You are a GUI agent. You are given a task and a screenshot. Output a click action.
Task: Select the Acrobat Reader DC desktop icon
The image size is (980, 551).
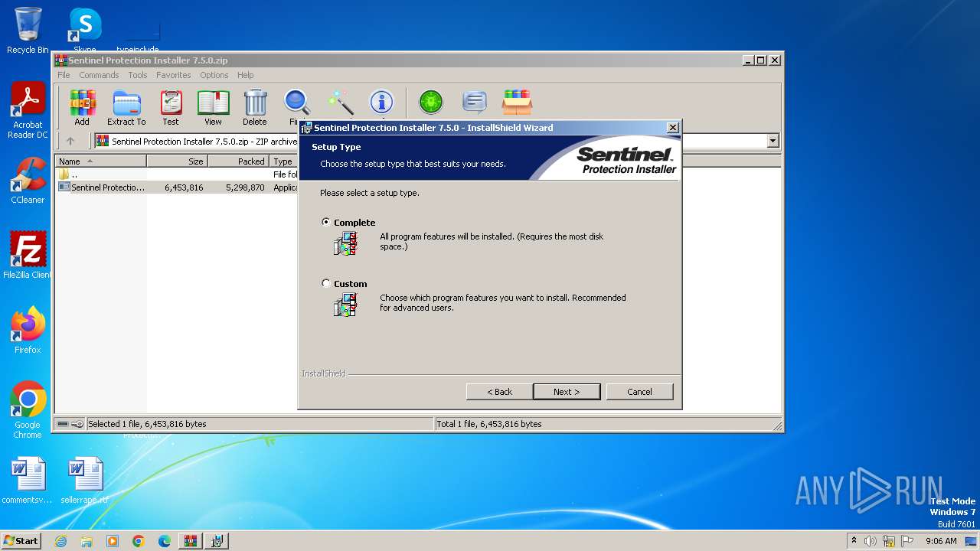click(x=28, y=110)
